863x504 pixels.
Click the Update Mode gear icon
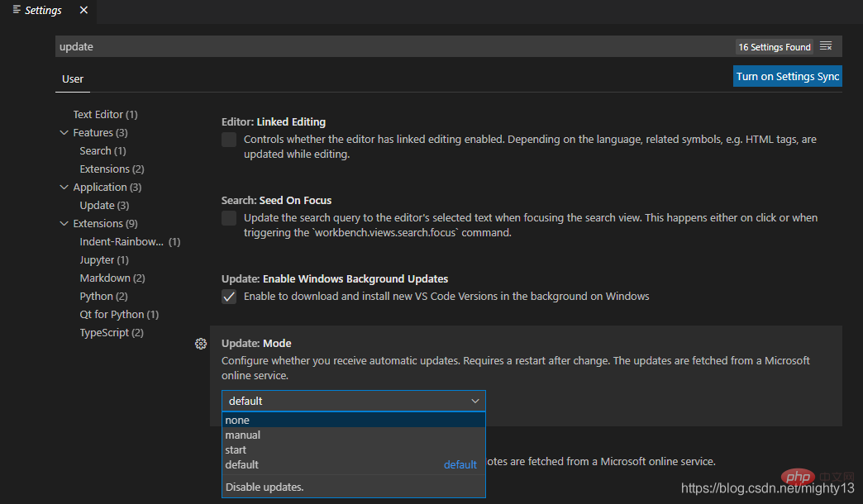pyautogui.click(x=201, y=344)
